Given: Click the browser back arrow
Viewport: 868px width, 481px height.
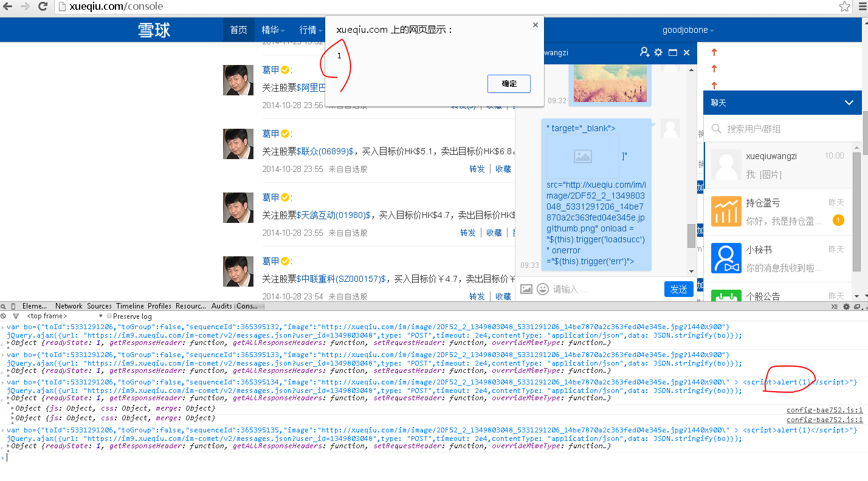Looking at the screenshot, I should coord(8,7).
